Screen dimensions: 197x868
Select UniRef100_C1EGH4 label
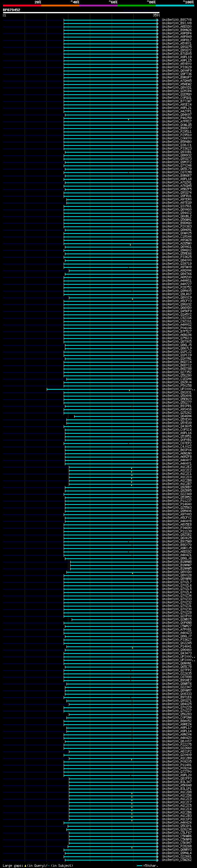click(177, 379)
